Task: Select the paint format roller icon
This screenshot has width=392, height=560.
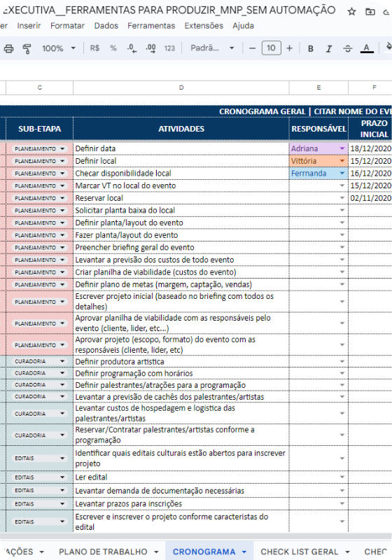Action: point(27,48)
